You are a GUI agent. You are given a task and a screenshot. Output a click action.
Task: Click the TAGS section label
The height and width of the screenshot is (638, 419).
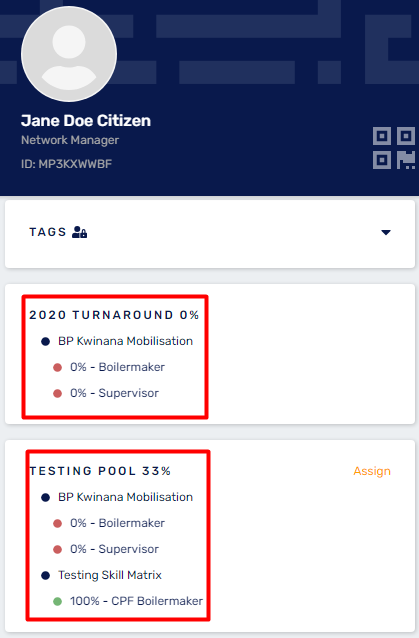coord(48,232)
